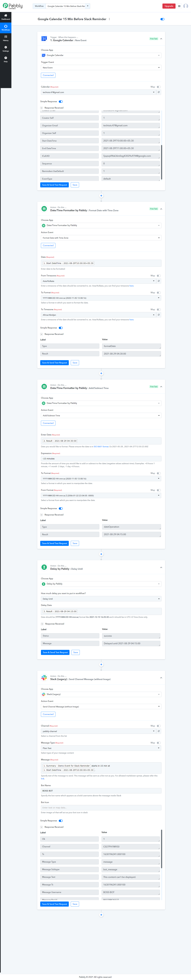Click the empty Bot Icon input field
This screenshot has height=980, width=191.
coord(101,808)
